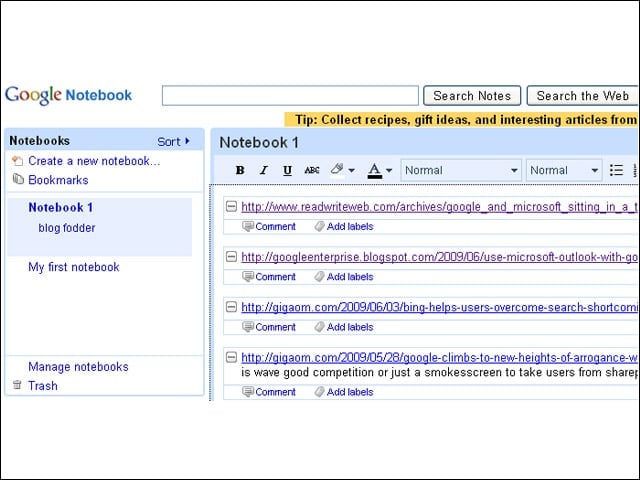The height and width of the screenshot is (480, 640).
Task: Open the gigaom google-climbs-to-new-heights link
Action: [x=439, y=358]
